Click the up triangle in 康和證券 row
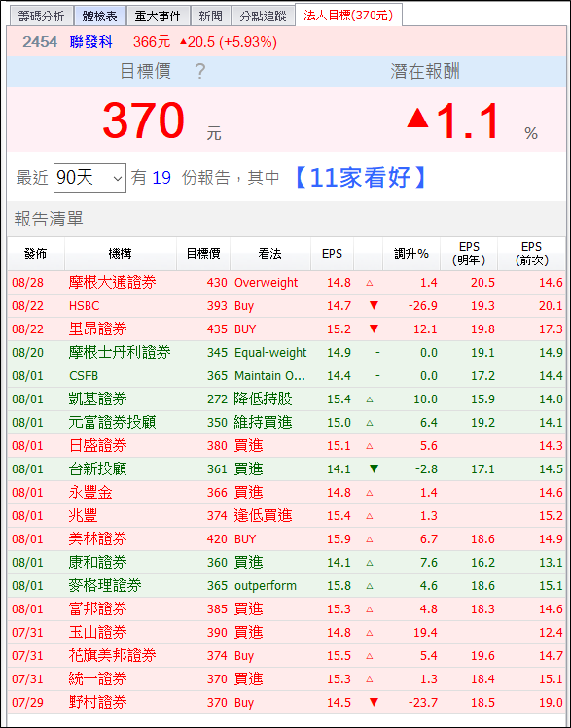This screenshot has height=728, width=571. 370,563
